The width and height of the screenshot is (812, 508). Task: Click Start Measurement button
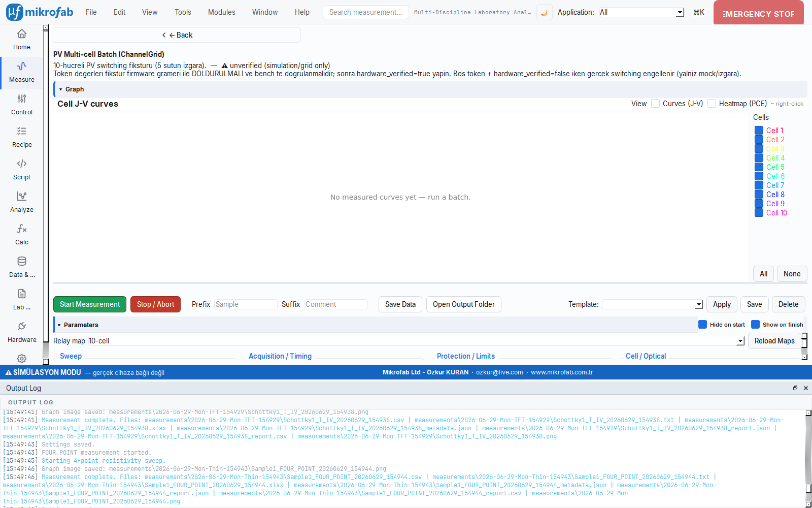[x=90, y=304]
